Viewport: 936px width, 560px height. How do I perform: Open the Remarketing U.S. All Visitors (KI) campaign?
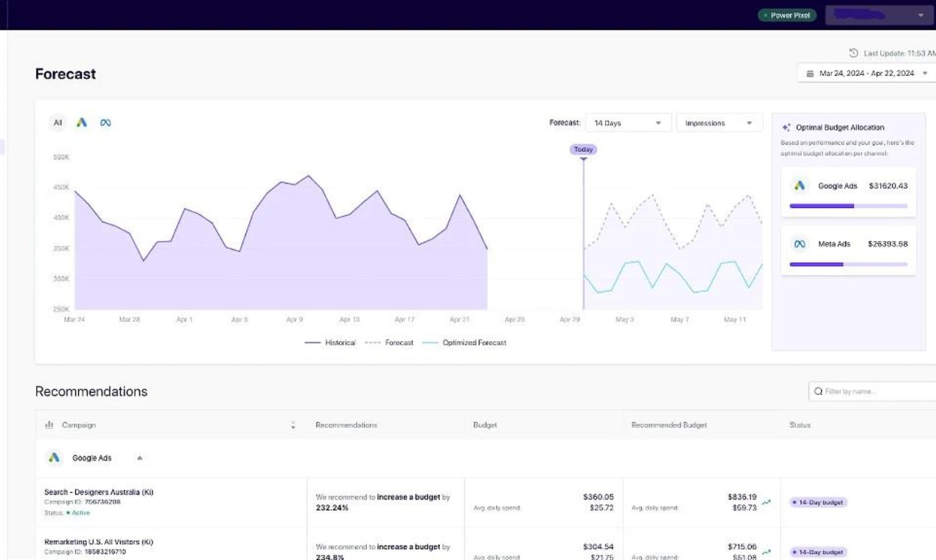pyautogui.click(x=99, y=542)
